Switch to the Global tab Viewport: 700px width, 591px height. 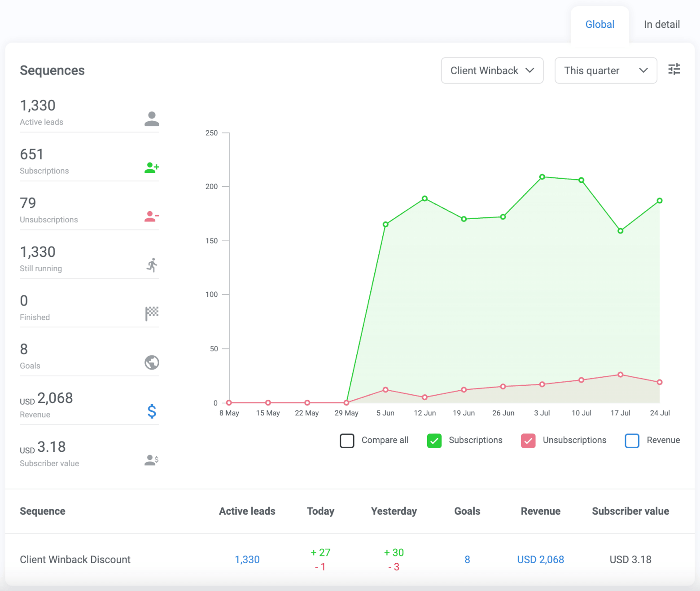click(x=599, y=25)
